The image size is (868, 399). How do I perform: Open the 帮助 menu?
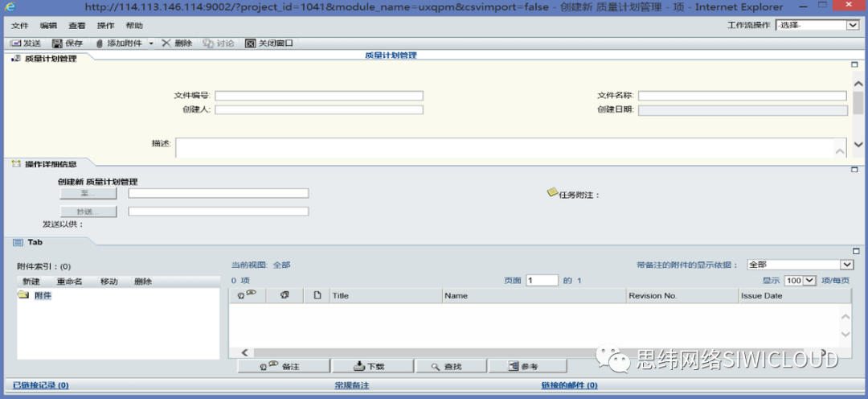click(134, 26)
